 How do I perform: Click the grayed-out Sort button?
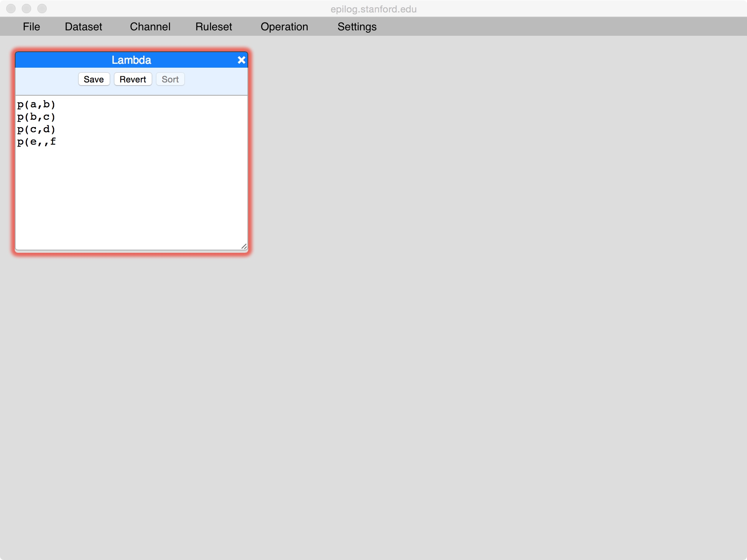pyautogui.click(x=170, y=79)
